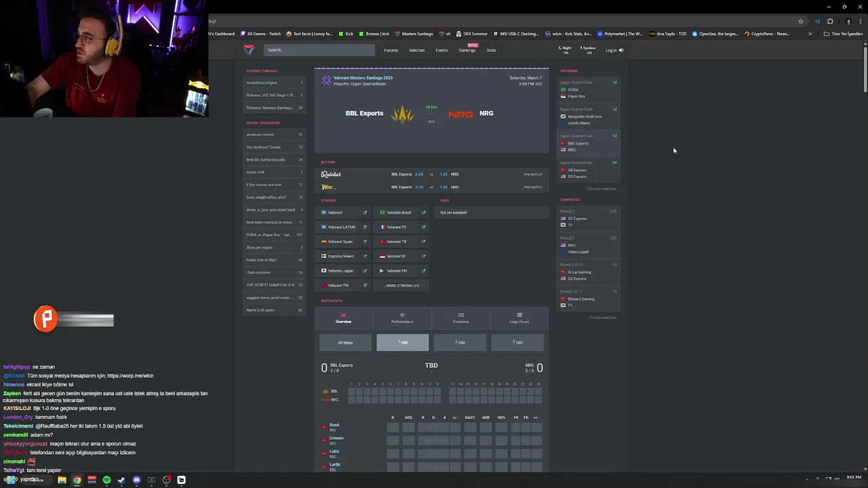The image size is (868, 488).
Task: Click the BBL Esports team logo
Action: [402, 114]
